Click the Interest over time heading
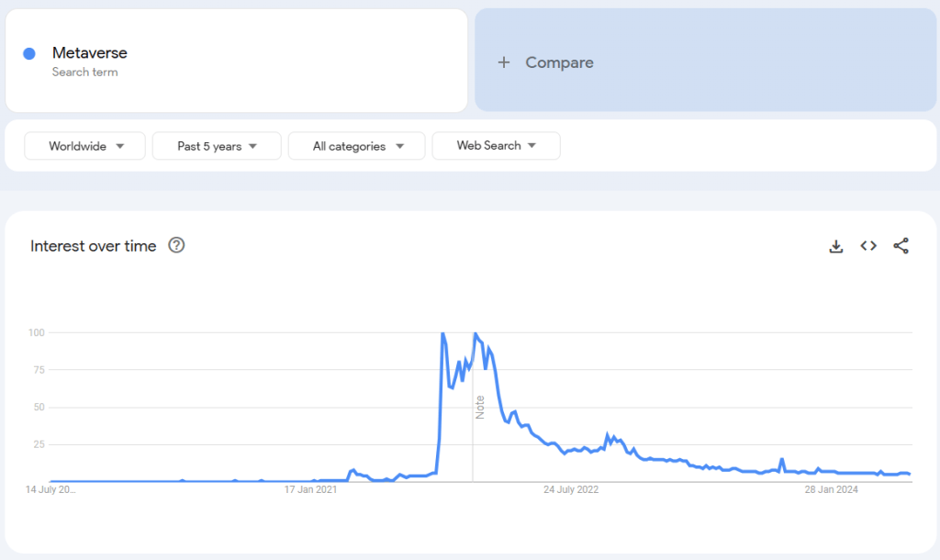940x560 pixels. pyautogui.click(x=93, y=246)
